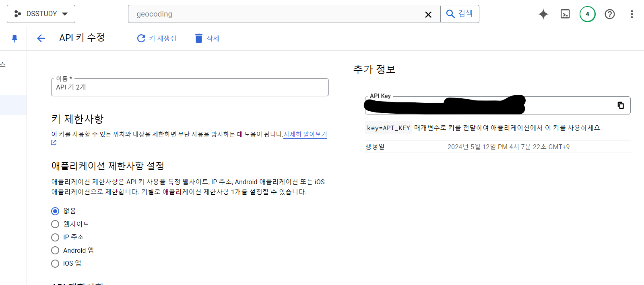The width and height of the screenshot is (644, 285).
Task: Click the 추가 정보 heading
Action: click(x=374, y=69)
